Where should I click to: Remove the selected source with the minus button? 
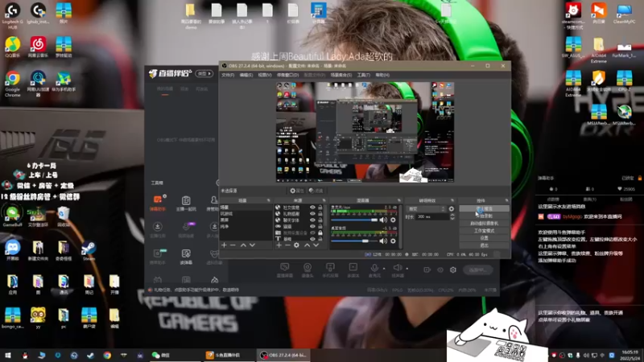click(287, 245)
